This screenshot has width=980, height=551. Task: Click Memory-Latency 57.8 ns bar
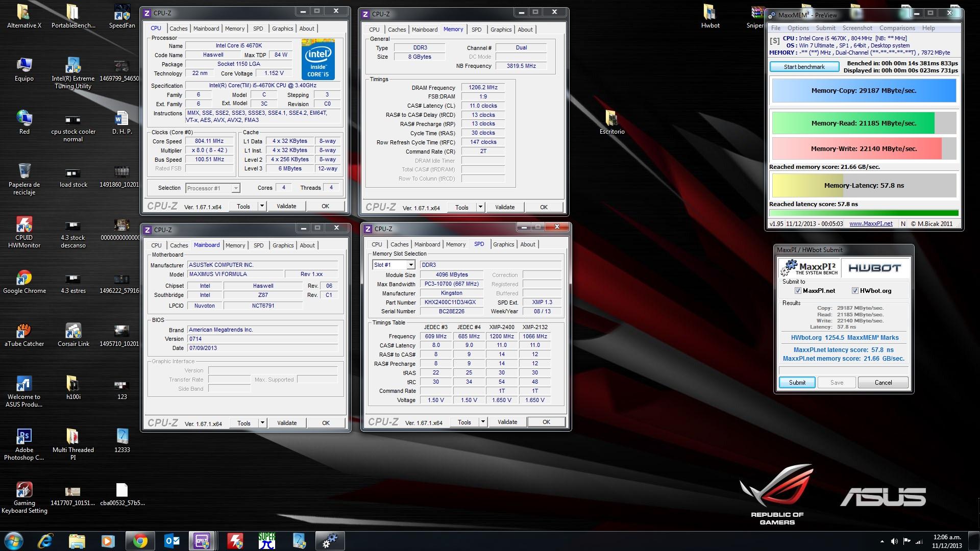(864, 186)
